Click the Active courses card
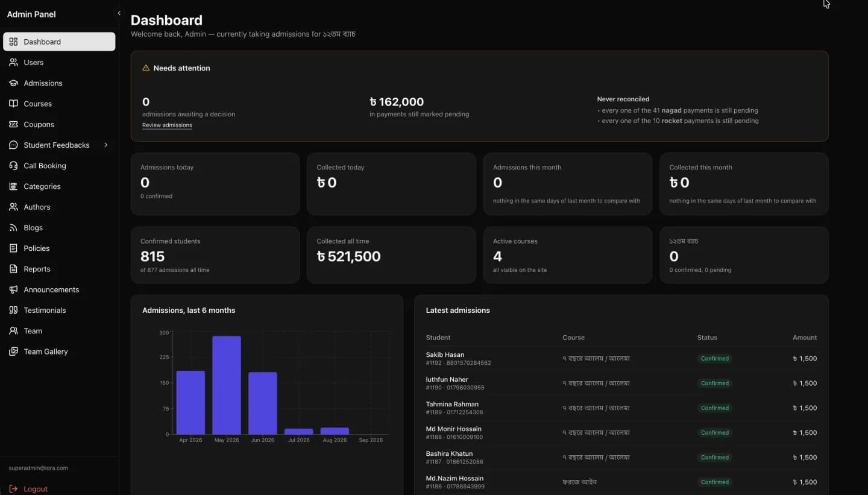This screenshot has height=495, width=868. [x=568, y=255]
